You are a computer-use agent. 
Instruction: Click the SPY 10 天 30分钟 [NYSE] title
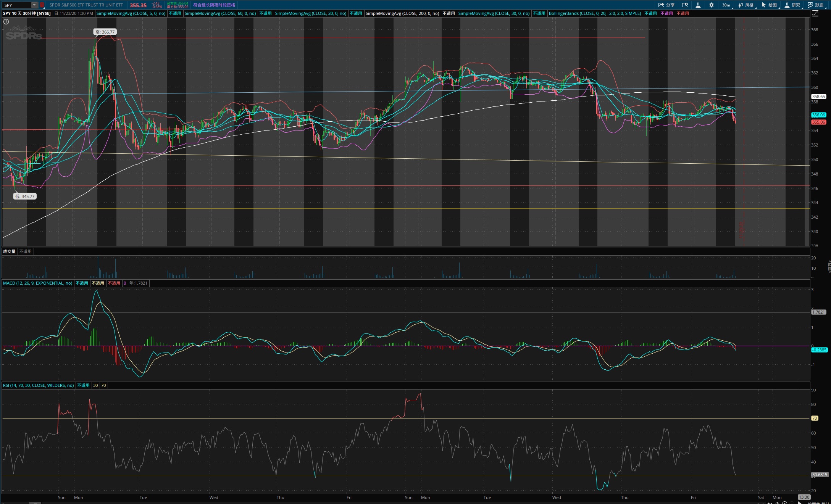[x=27, y=13]
